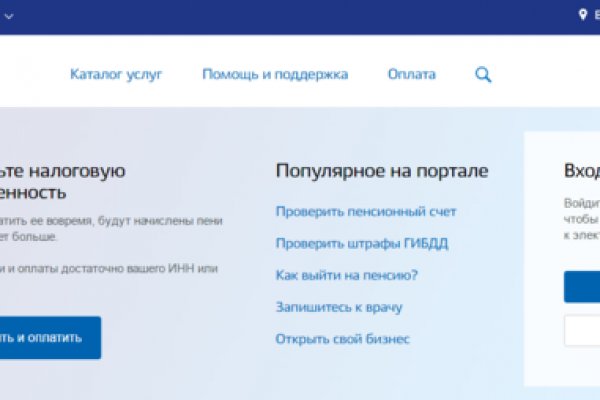Click the region name beside the pin
The image size is (600, 400).
[595, 15]
